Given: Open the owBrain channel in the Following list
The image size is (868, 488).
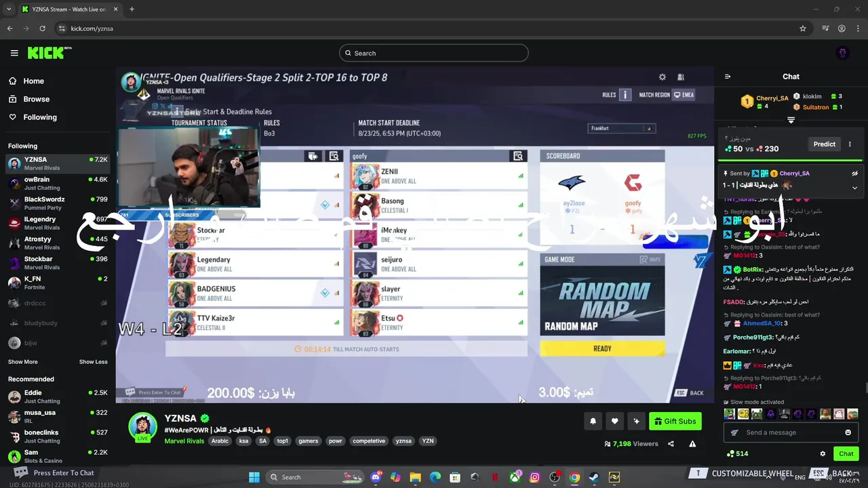Looking at the screenshot, I should pos(58,183).
